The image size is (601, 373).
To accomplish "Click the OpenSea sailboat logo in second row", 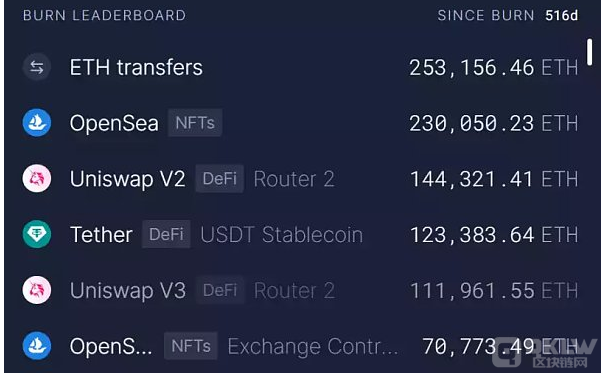I will [x=37, y=123].
